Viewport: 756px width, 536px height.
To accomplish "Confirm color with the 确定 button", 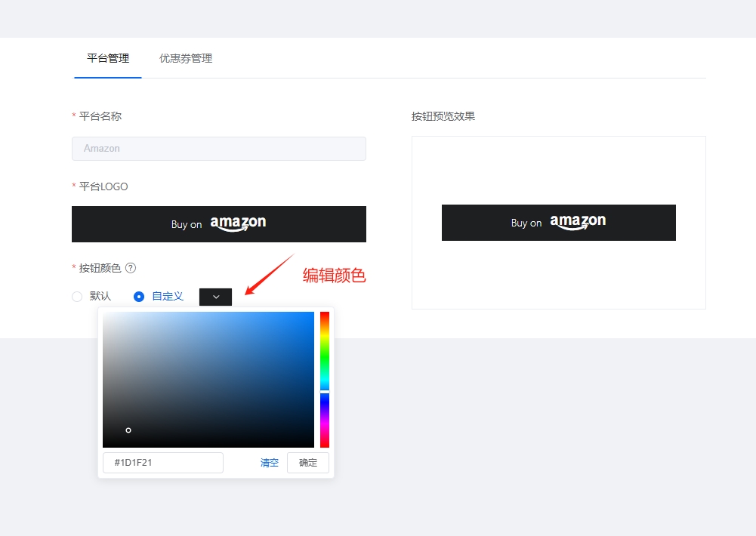I will [x=308, y=463].
